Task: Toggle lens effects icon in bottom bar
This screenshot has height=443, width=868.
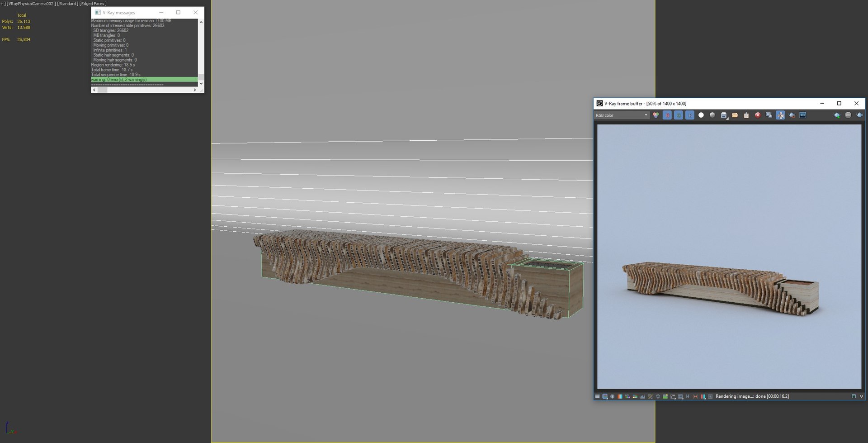Action: pos(710,396)
